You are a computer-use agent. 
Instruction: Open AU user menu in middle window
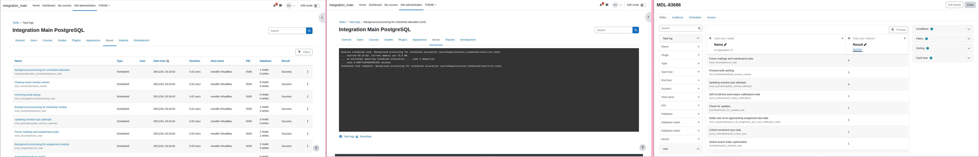tap(617, 5)
